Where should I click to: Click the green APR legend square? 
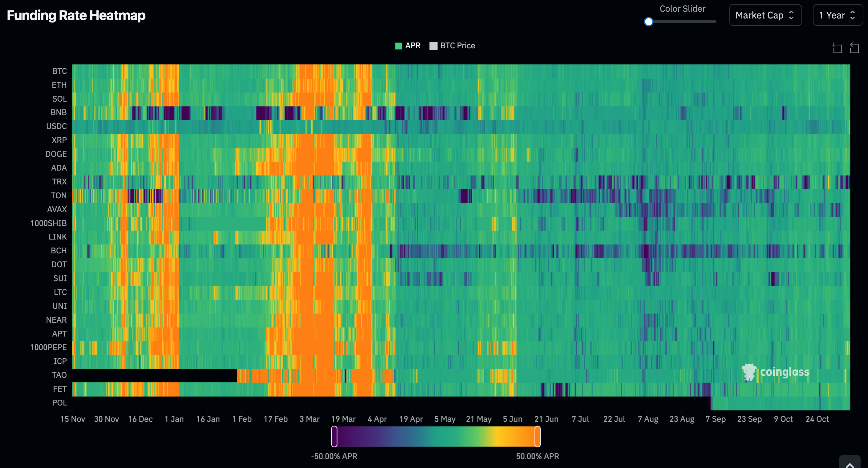tap(398, 46)
